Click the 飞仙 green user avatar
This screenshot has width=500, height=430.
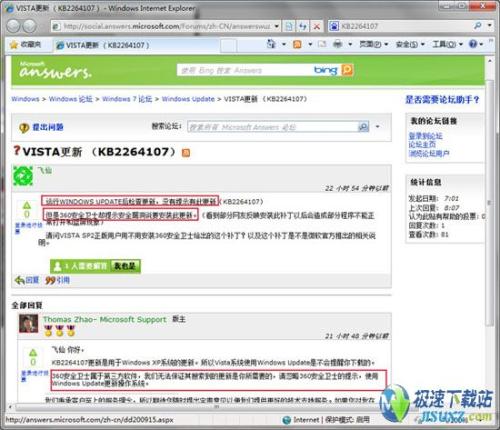coord(23,175)
